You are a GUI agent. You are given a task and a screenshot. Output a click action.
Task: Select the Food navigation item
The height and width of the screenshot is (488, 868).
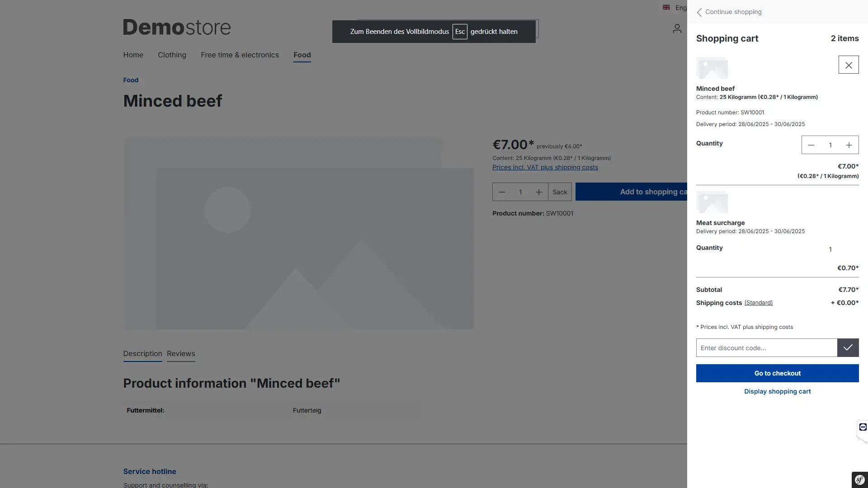pos(302,55)
